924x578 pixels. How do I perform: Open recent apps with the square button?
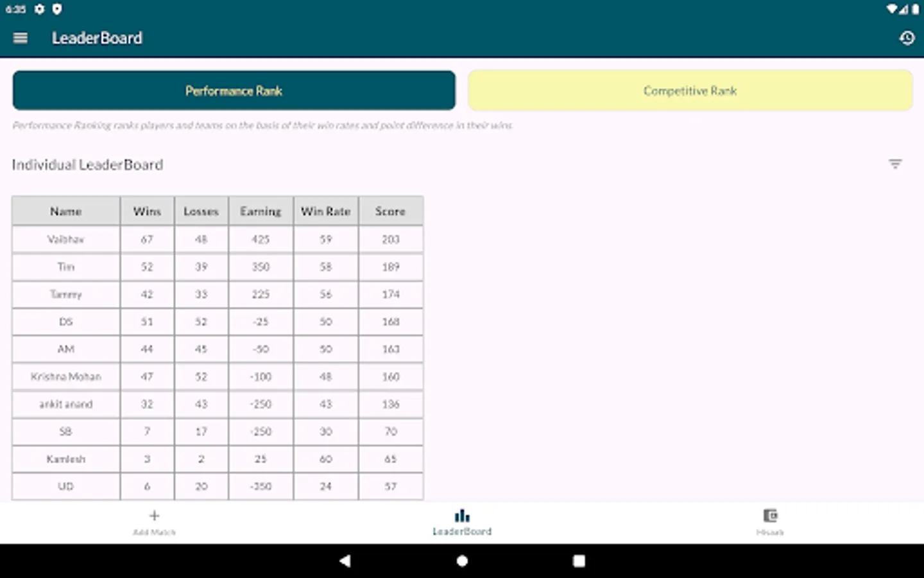[578, 560]
